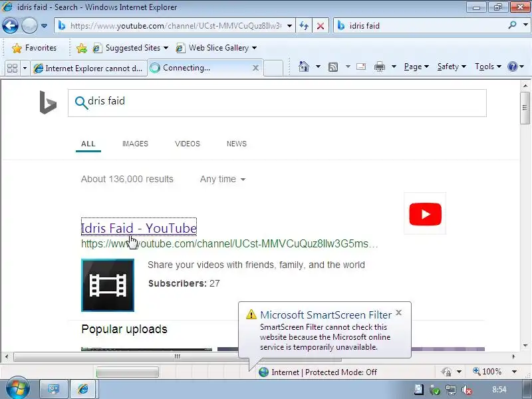This screenshot has width=532, height=399.
Task: Click the toolbar search box containing idris faid
Action: coord(421,26)
